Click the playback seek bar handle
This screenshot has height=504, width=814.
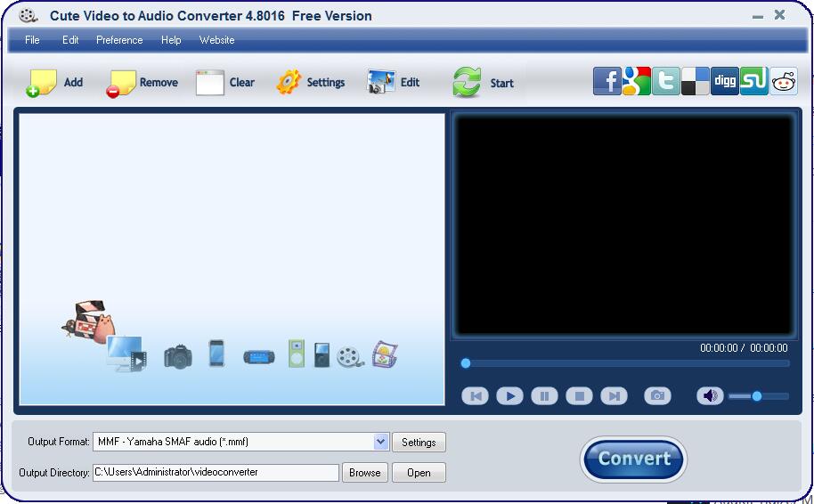coord(466,363)
